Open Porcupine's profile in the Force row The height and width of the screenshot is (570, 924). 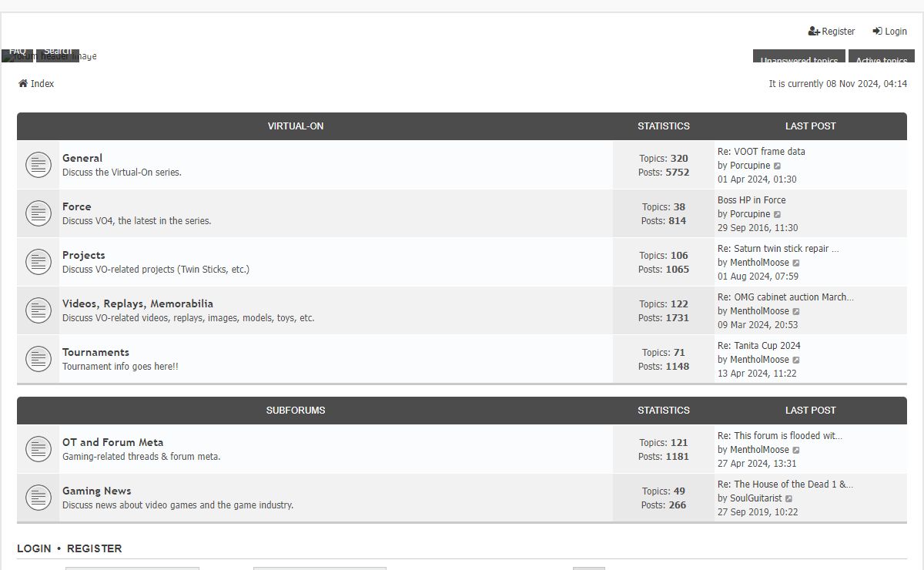(x=750, y=214)
